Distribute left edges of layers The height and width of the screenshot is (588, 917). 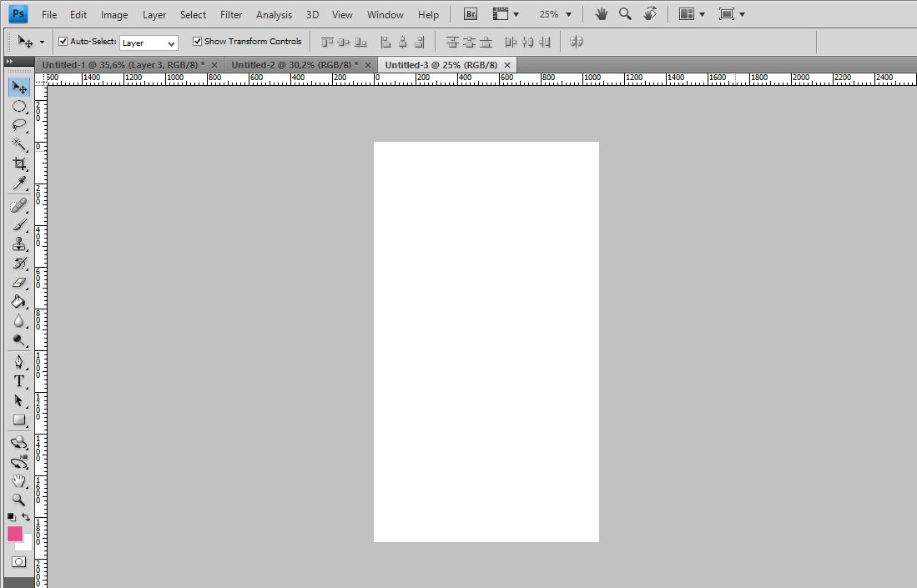pyautogui.click(x=511, y=42)
